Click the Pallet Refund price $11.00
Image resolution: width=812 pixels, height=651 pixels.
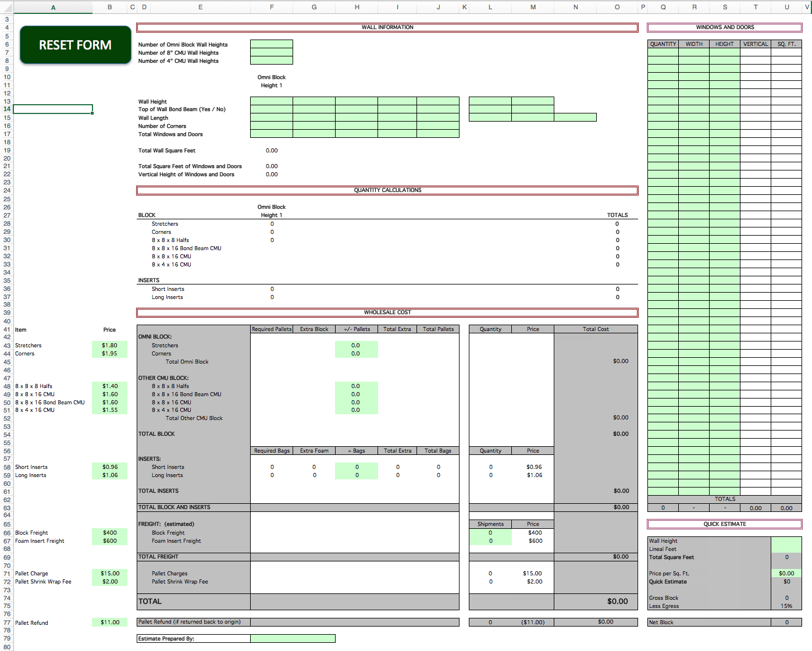(110, 622)
